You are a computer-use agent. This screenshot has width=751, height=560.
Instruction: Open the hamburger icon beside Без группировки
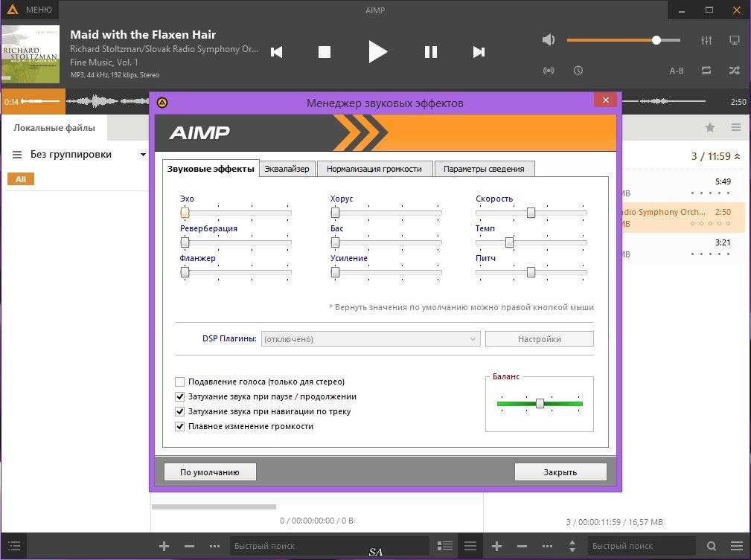tap(17, 155)
